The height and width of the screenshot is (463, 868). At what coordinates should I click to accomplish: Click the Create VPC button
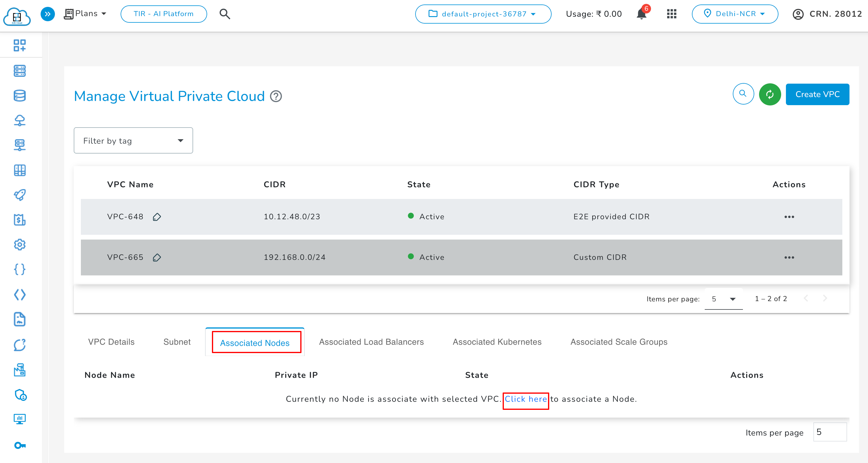tap(817, 94)
